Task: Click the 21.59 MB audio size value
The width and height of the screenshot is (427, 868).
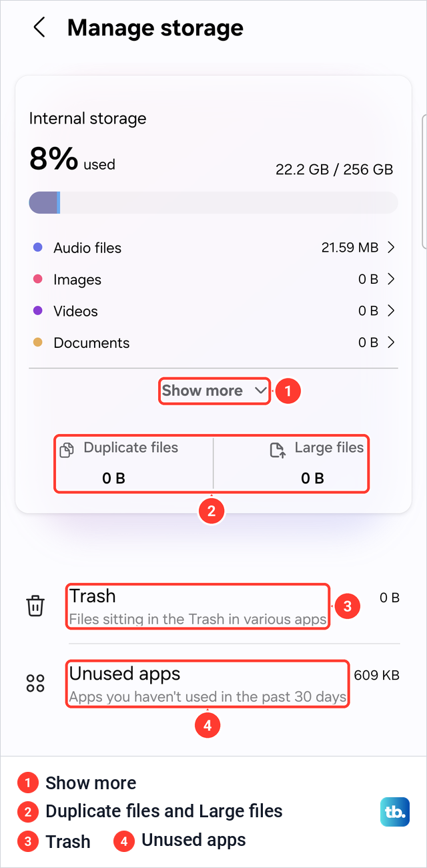Action: 350,248
